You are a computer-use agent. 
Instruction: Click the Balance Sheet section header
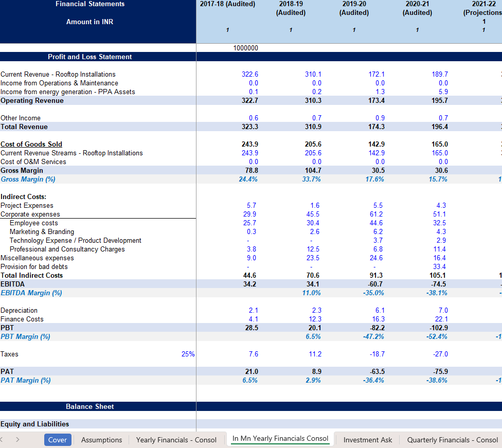tap(90, 406)
